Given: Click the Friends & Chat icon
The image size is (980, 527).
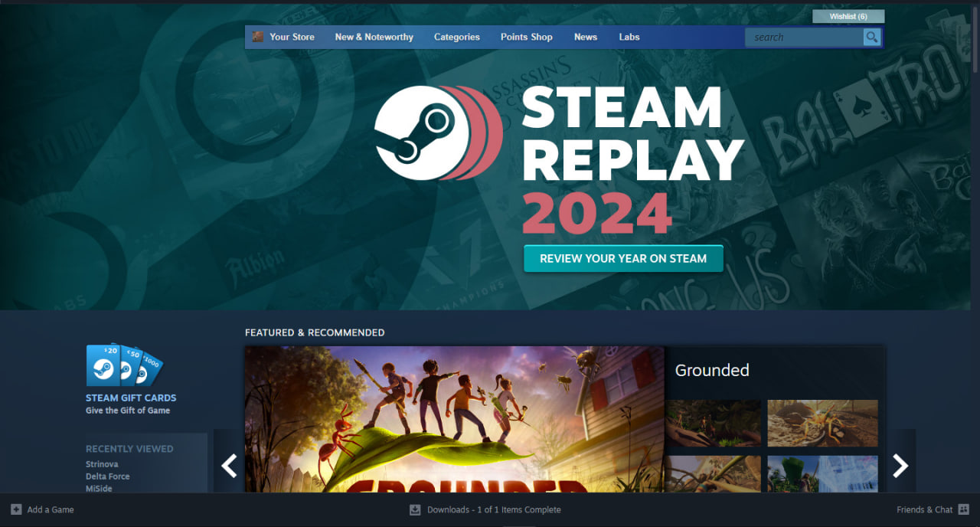Looking at the screenshot, I should click(964, 509).
